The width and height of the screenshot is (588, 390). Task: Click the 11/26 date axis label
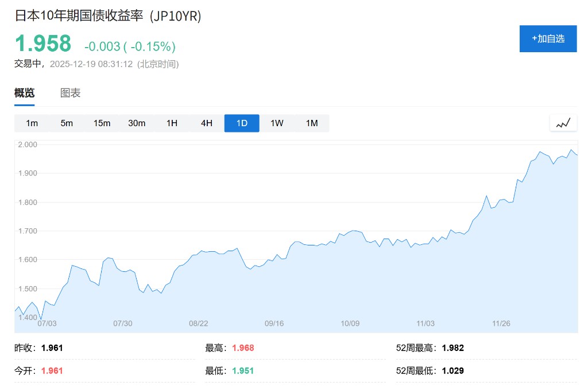coord(501,323)
